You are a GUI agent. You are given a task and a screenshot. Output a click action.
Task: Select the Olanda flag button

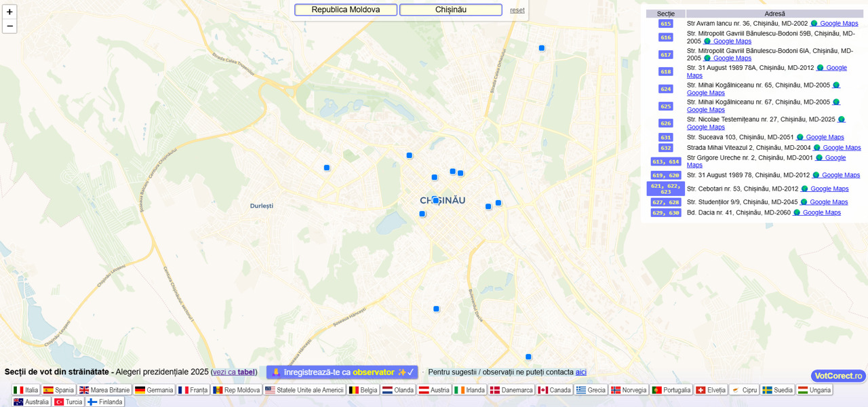(398, 390)
